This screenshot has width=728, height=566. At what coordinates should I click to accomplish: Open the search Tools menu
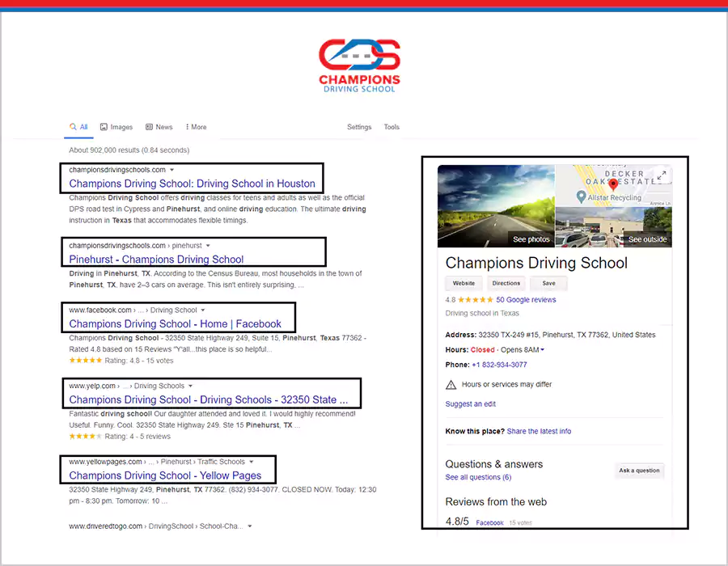392,127
